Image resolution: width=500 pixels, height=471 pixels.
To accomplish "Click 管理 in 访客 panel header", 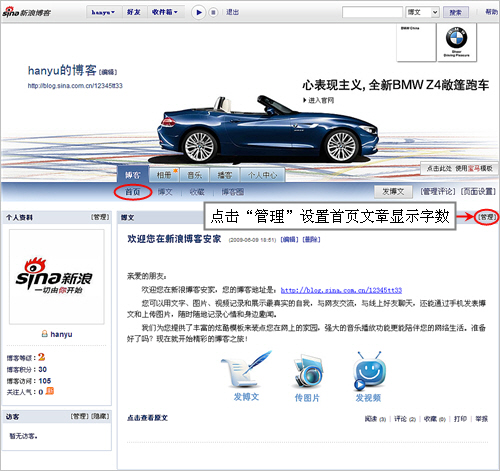I will 79,416.
